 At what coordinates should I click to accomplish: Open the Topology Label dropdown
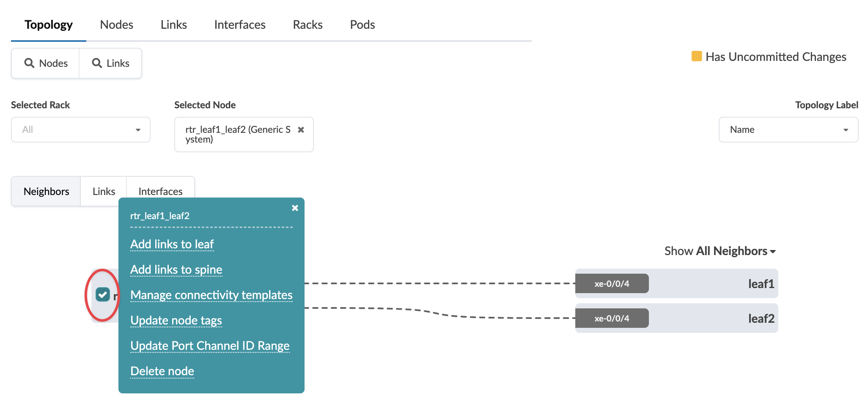click(x=788, y=130)
